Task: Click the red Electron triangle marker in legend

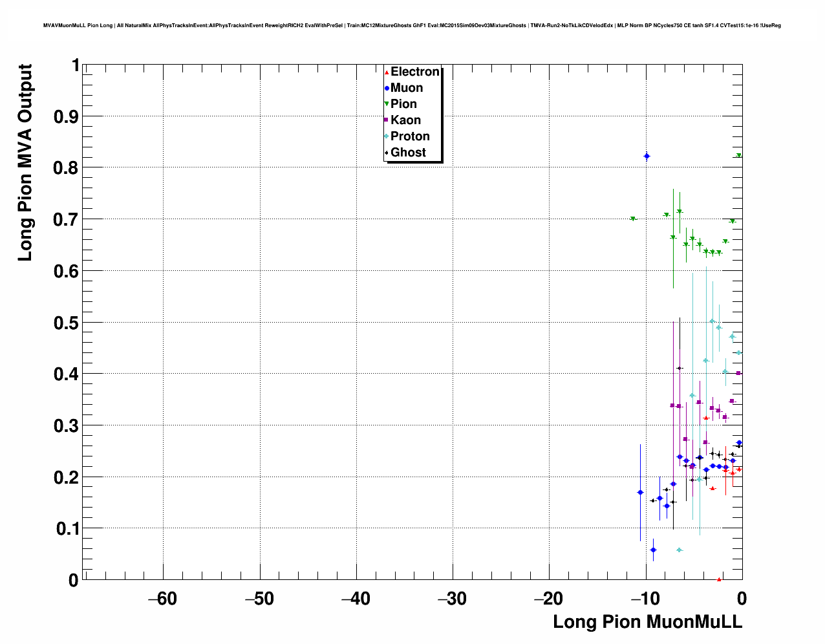Action: click(387, 72)
